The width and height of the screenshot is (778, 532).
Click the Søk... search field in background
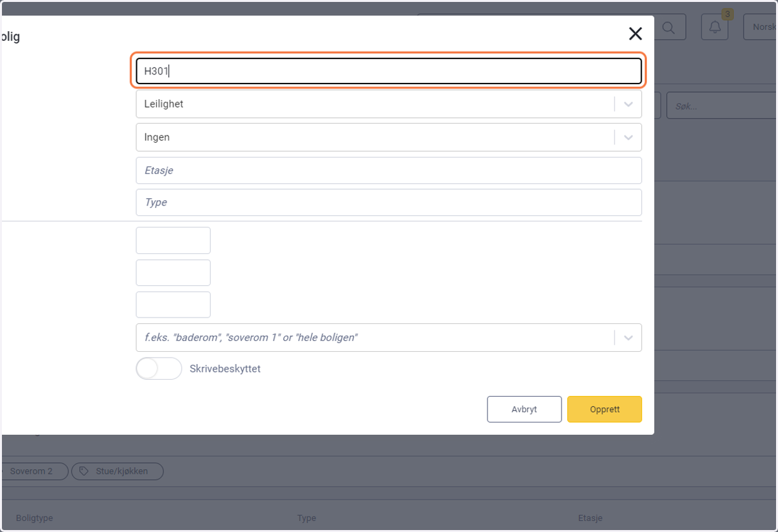coord(720,105)
